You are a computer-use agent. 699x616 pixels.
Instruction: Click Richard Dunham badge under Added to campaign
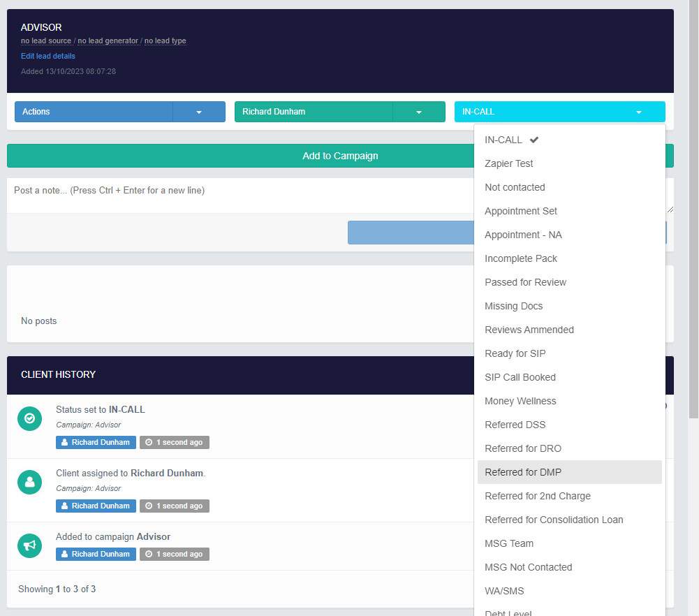click(96, 554)
